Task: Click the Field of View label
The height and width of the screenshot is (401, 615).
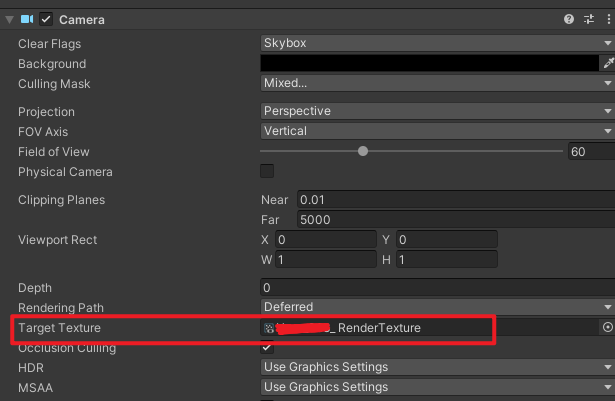Action: (54, 151)
